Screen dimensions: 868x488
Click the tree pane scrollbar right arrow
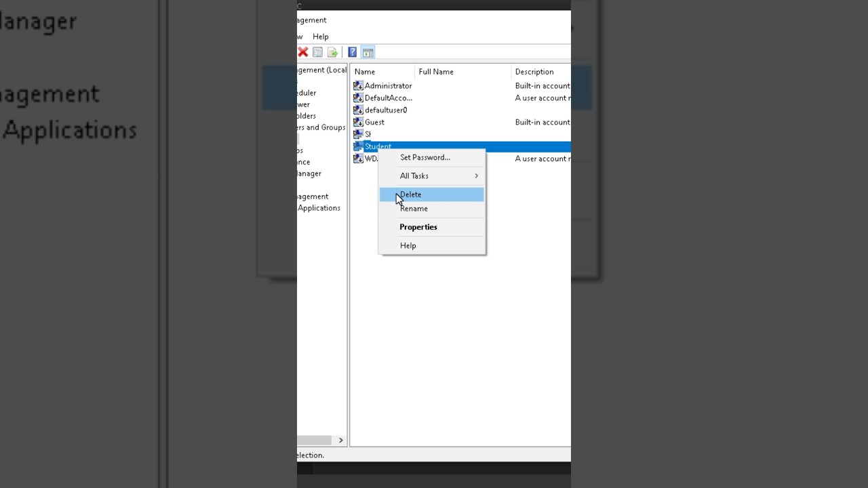click(x=341, y=441)
